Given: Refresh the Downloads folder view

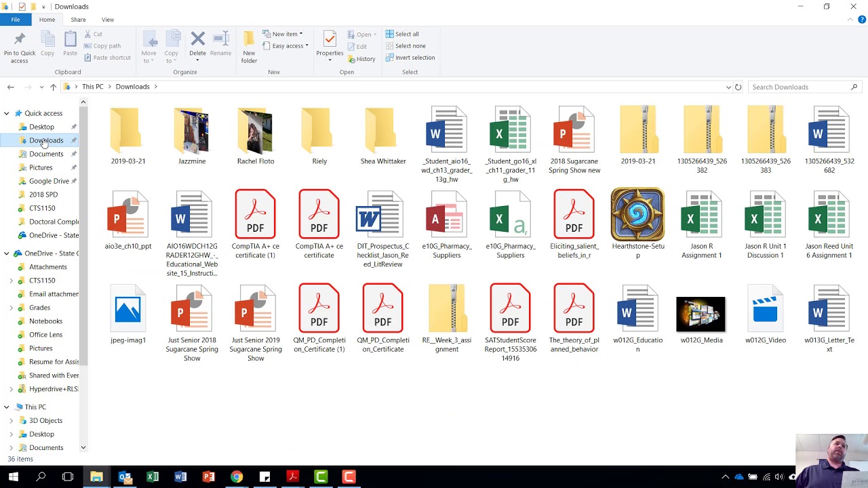Looking at the screenshot, I should 738,87.
